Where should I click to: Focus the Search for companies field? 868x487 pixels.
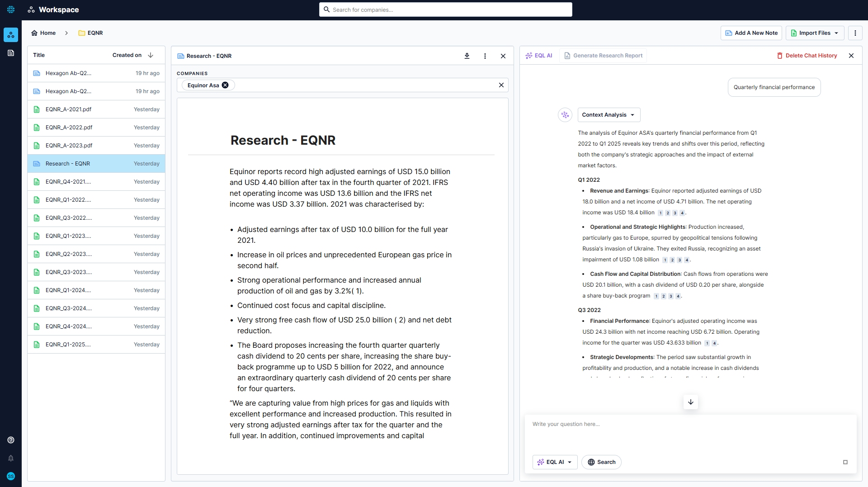pyautogui.click(x=446, y=9)
